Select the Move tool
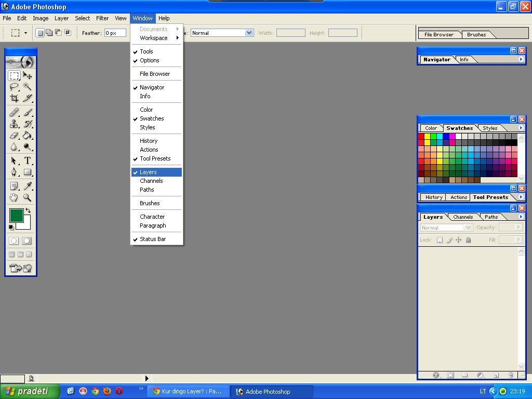This screenshot has height=399, width=532. click(x=28, y=76)
